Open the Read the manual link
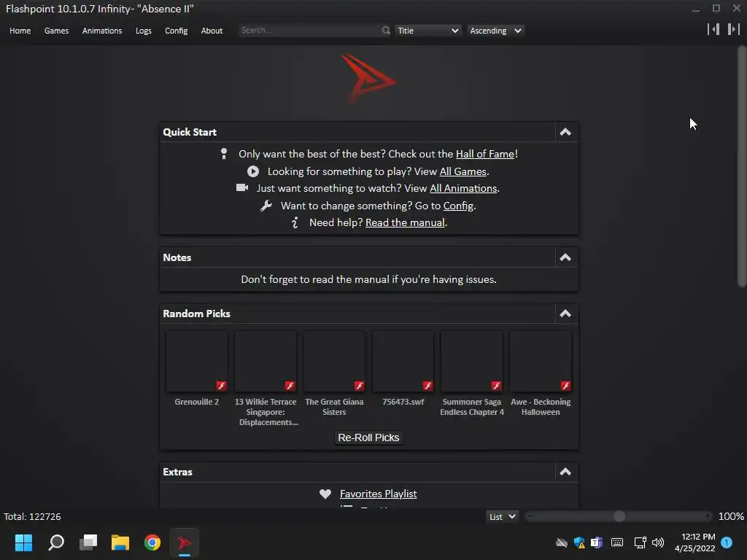747x560 pixels. click(x=405, y=222)
